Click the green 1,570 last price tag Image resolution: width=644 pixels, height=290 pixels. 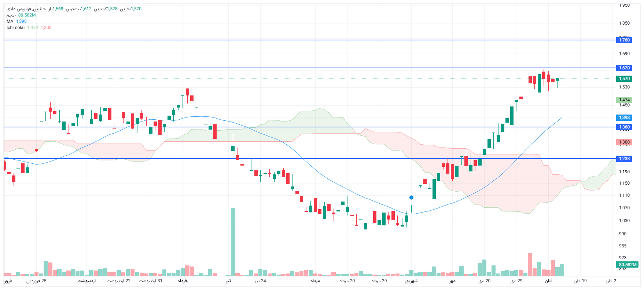pos(624,79)
